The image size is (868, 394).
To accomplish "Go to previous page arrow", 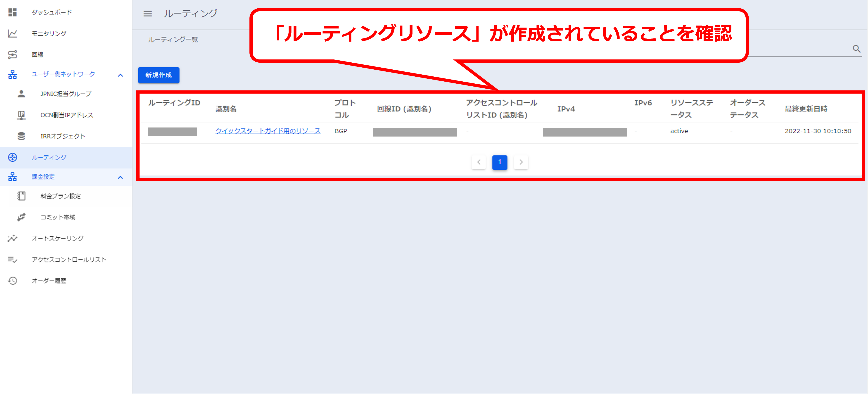I will (x=479, y=162).
